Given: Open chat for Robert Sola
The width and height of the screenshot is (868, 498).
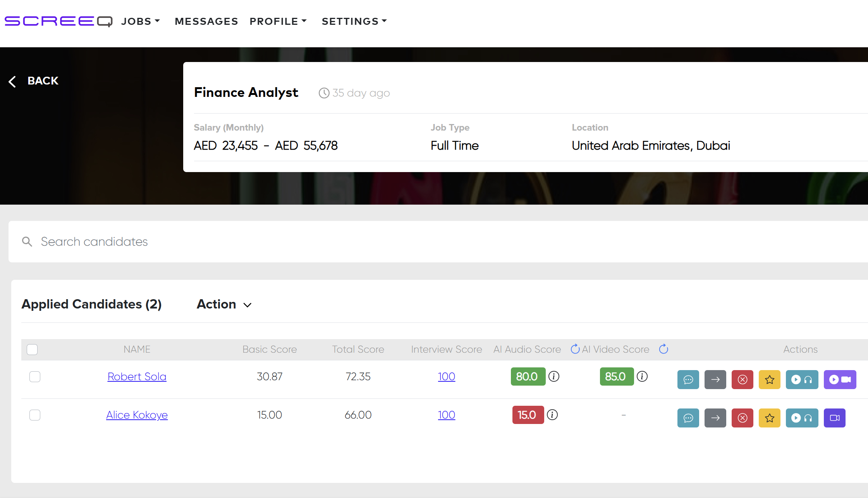Looking at the screenshot, I should [688, 379].
